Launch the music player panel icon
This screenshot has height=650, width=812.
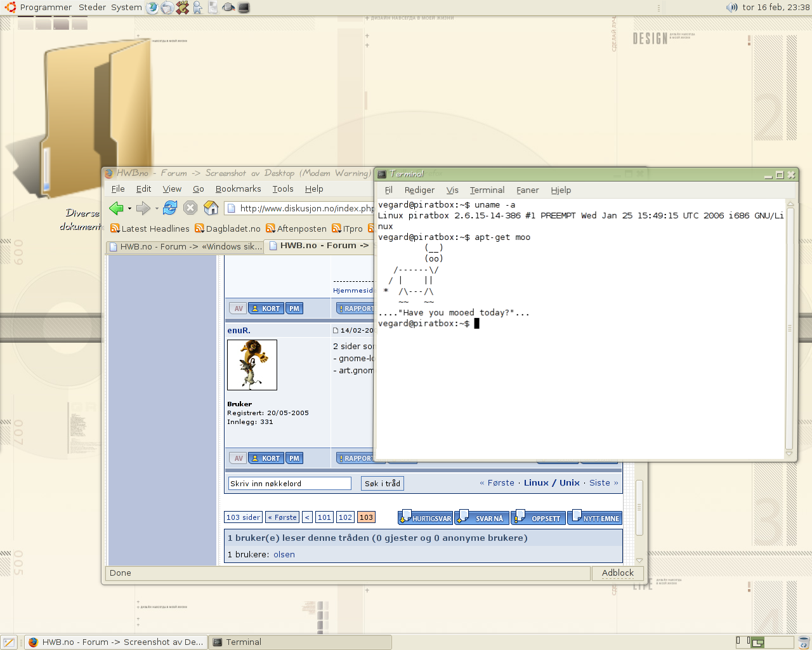(x=213, y=8)
